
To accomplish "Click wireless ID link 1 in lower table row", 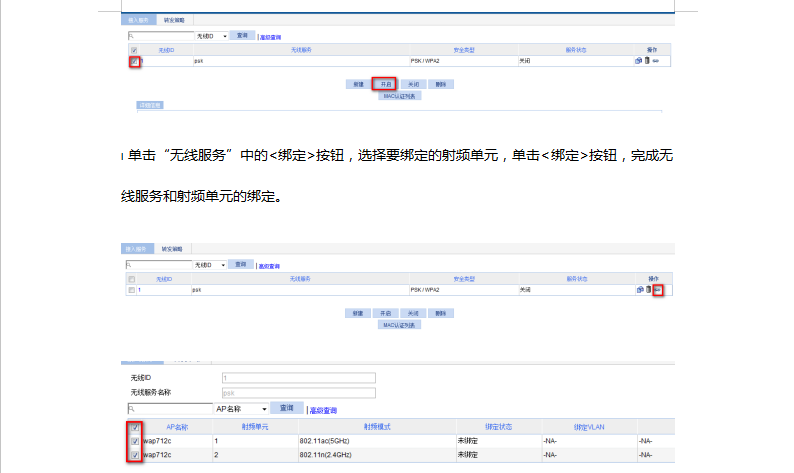I will pos(139,290).
